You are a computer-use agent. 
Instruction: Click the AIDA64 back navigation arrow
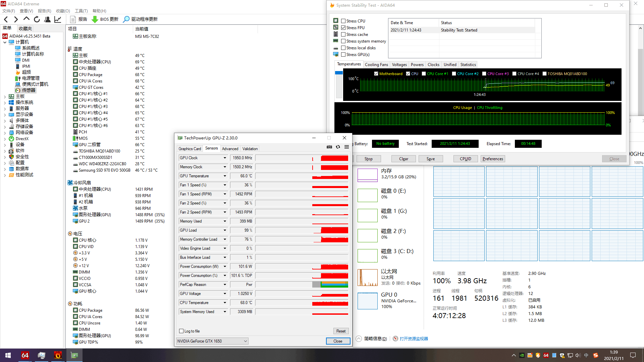point(6,19)
